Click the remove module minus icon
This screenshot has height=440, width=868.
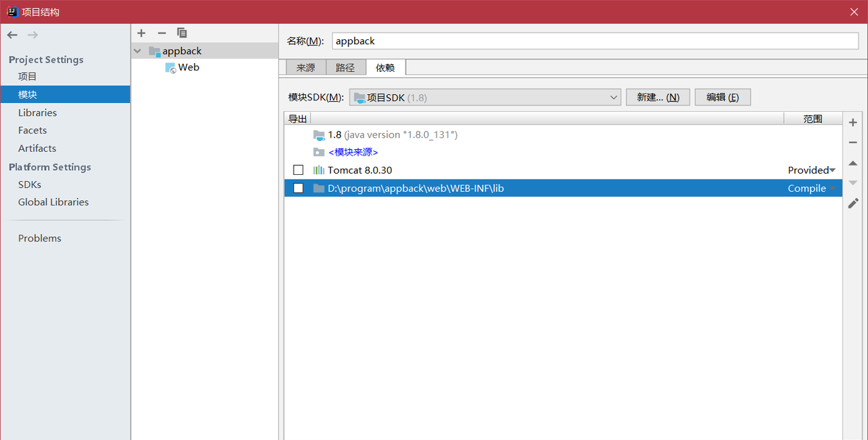pos(161,33)
